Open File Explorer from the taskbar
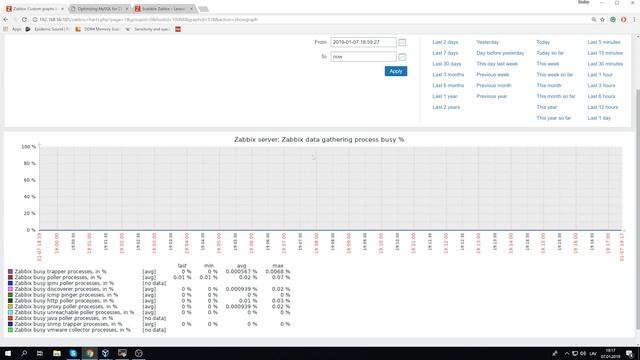The width and height of the screenshot is (640, 360). 57,353
